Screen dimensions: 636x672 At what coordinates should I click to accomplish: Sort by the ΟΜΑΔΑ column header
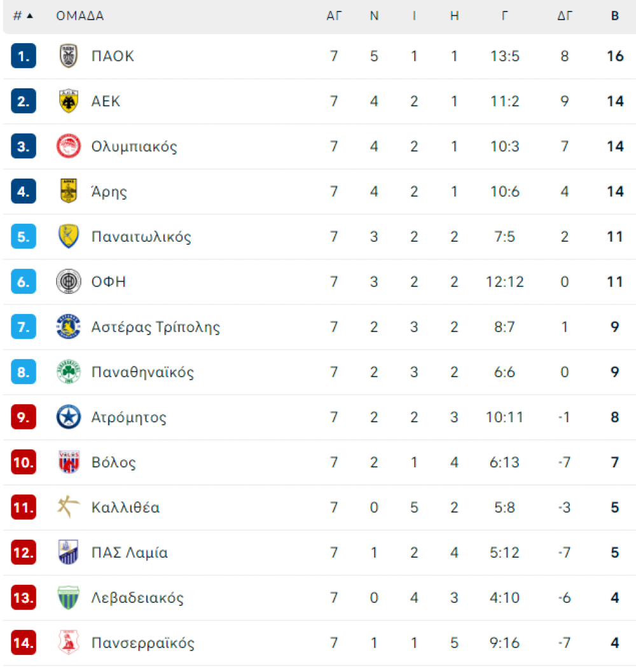coord(79,16)
